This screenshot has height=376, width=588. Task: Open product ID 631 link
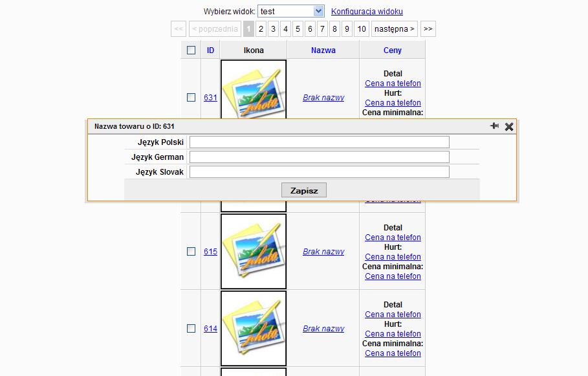pyautogui.click(x=210, y=98)
